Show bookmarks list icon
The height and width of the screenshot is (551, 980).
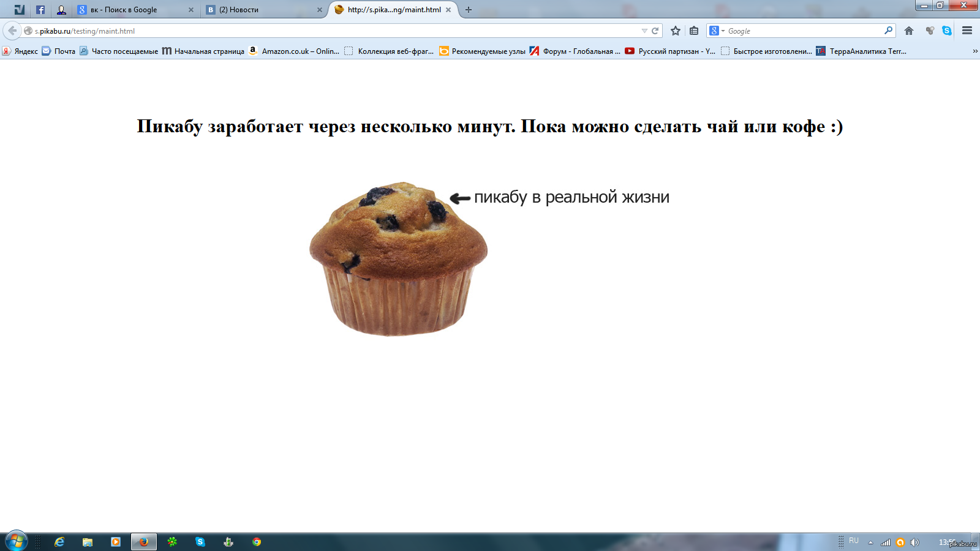[x=694, y=31]
